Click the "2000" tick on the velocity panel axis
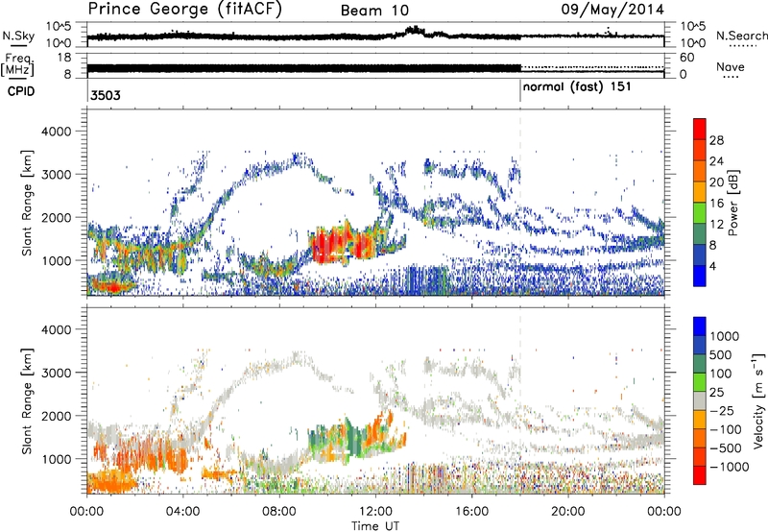 point(56,416)
